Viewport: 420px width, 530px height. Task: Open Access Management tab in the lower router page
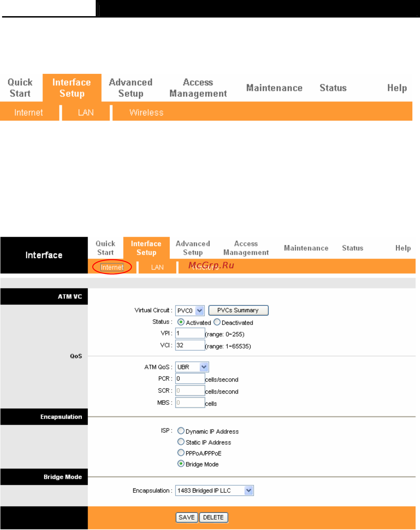coord(246,248)
